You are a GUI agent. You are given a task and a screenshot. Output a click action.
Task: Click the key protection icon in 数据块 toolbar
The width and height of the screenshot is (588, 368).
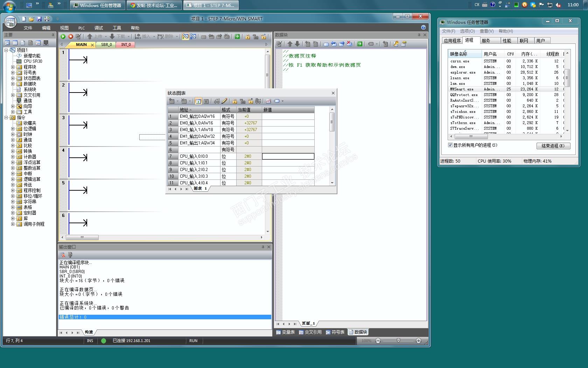[x=396, y=44]
